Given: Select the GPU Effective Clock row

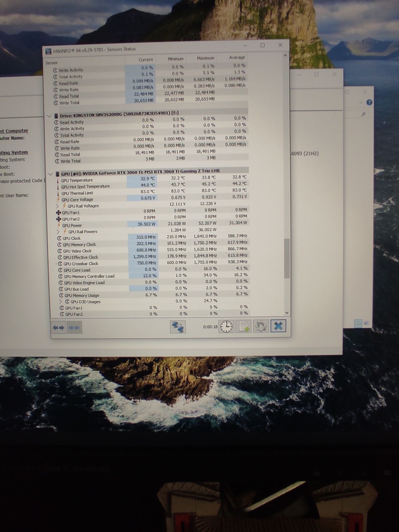Looking at the screenshot, I should (153, 256).
